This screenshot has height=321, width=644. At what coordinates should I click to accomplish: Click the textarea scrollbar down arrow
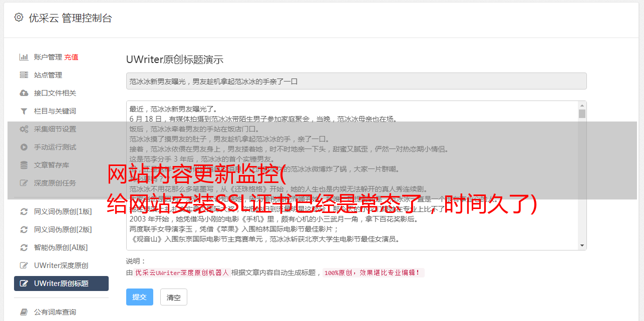click(x=582, y=245)
